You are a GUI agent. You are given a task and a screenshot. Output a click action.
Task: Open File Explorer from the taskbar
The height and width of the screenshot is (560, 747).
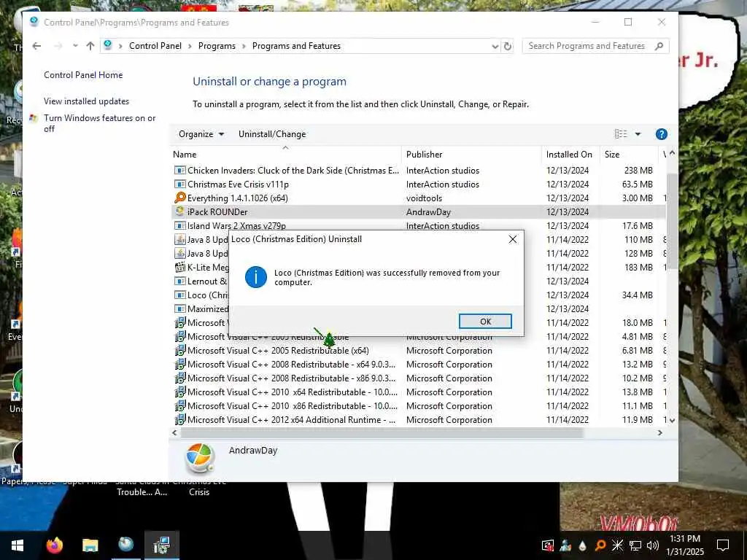pyautogui.click(x=90, y=545)
